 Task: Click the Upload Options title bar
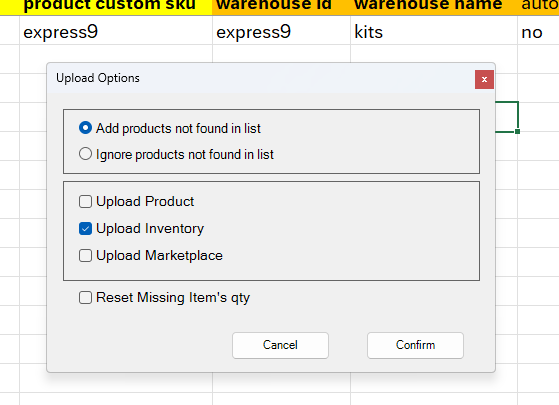coord(260,78)
